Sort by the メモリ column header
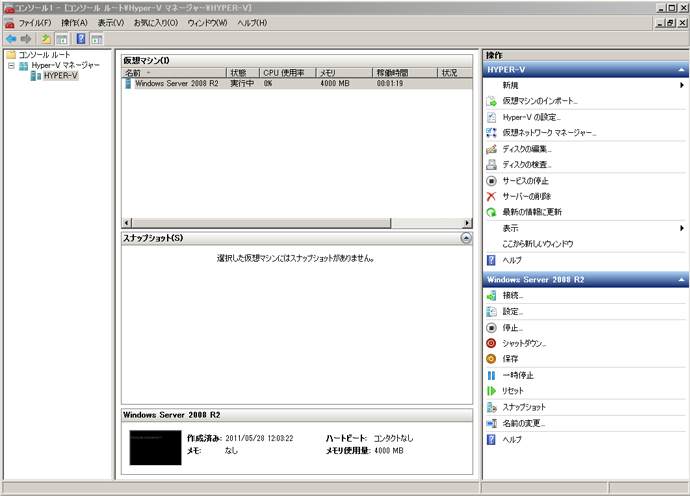The image size is (690, 496). [345, 73]
